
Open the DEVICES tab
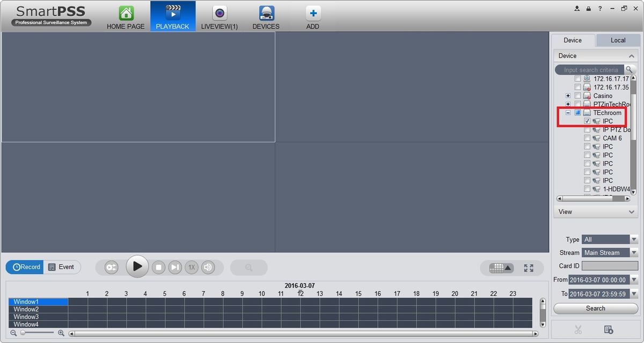266,17
